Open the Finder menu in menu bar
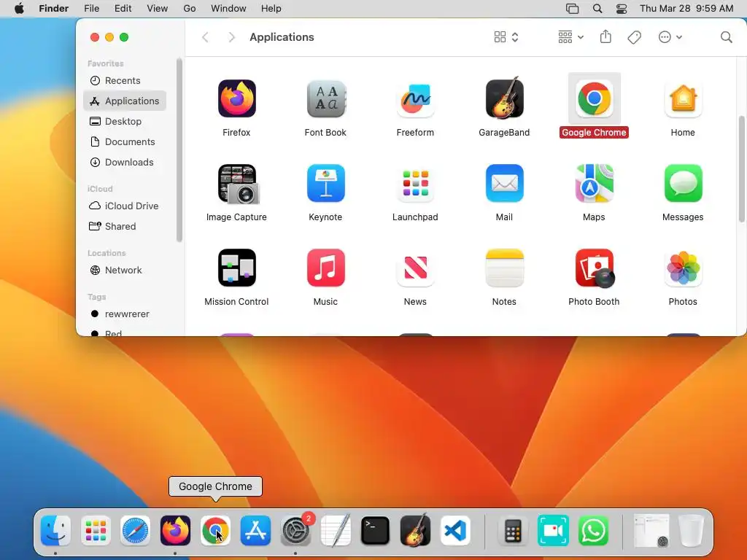This screenshot has width=747, height=560. pos(54,9)
